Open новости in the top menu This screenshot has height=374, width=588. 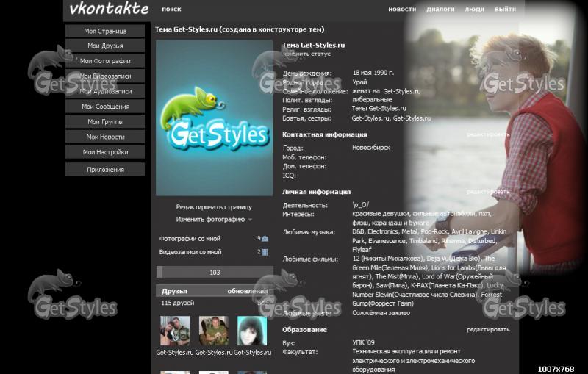(x=402, y=9)
